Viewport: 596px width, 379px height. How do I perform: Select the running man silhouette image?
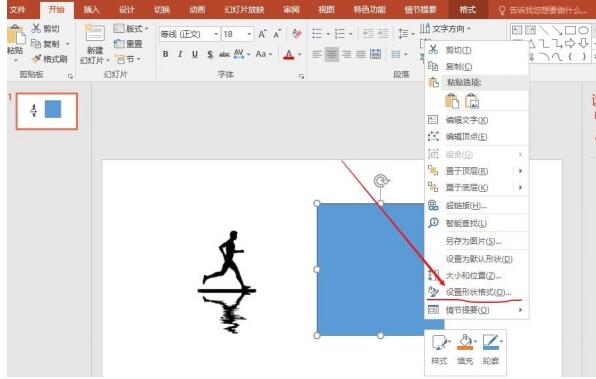(227, 281)
